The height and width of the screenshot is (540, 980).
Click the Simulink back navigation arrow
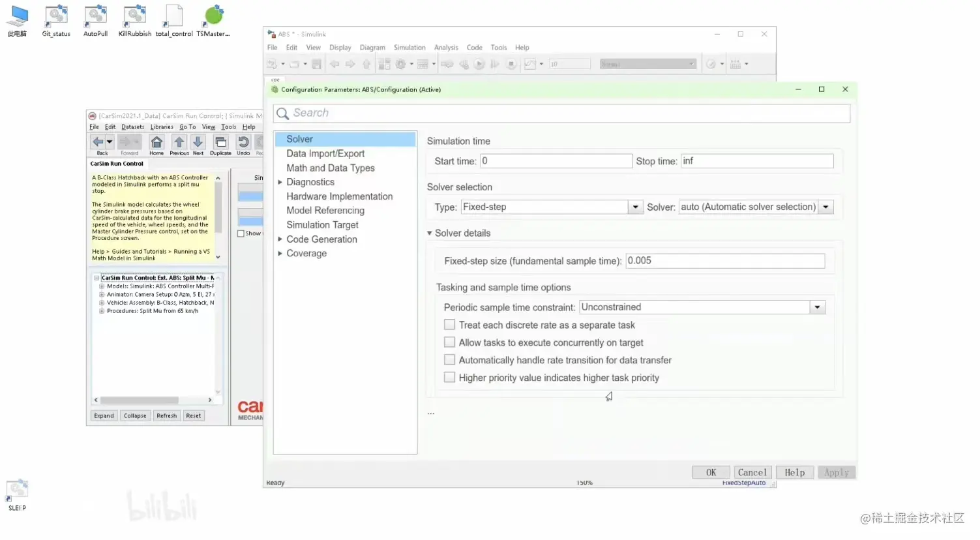point(334,64)
